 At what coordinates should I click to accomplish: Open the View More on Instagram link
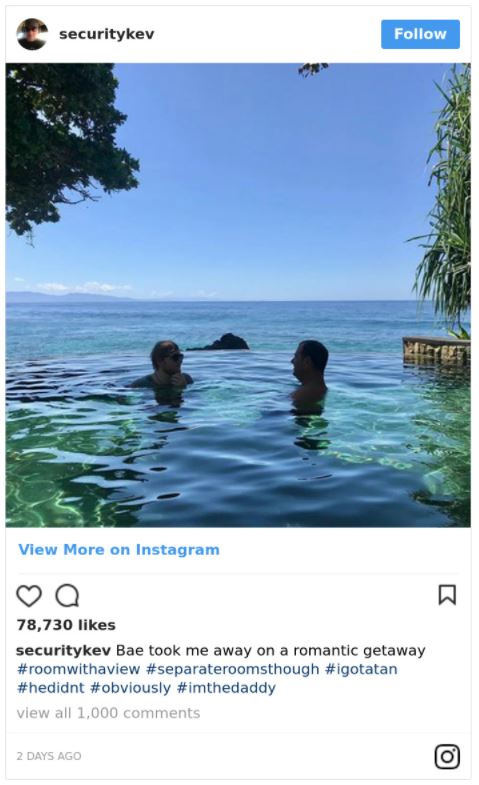(119, 550)
